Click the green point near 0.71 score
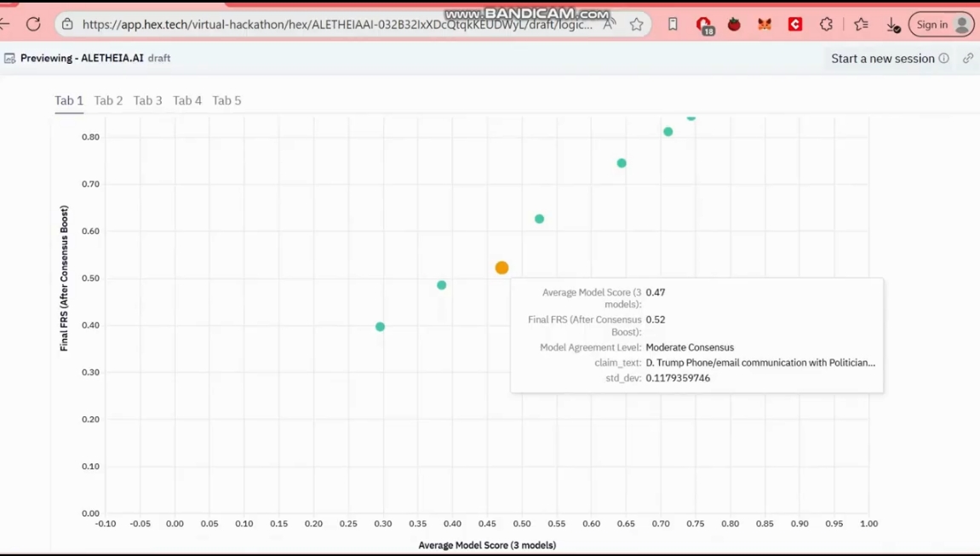 point(668,132)
